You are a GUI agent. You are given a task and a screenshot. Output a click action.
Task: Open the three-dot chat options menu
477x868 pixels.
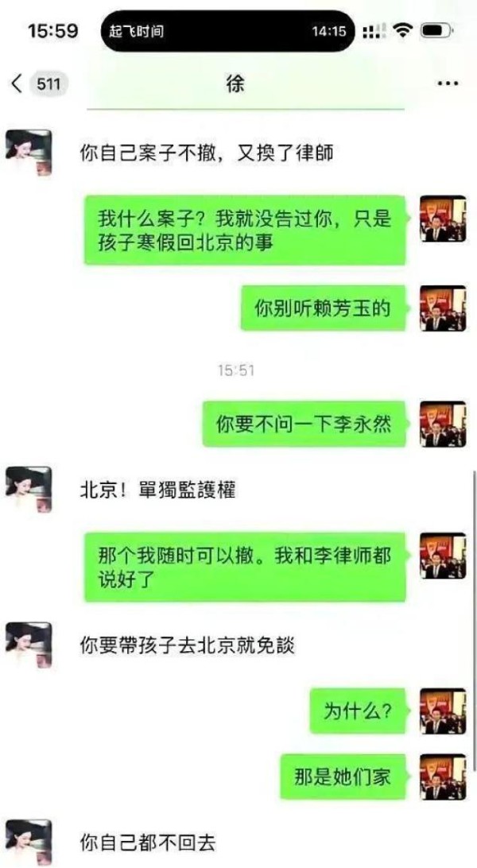click(447, 84)
